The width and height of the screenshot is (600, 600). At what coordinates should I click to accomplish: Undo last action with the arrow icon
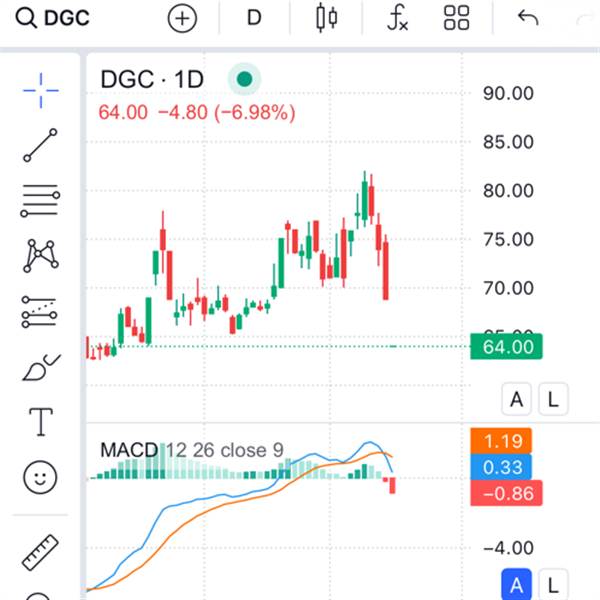tap(528, 18)
